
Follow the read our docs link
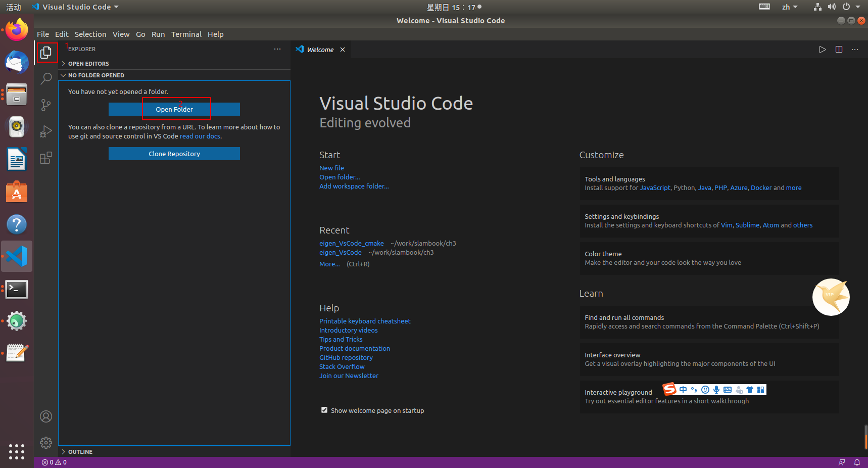[200, 136]
